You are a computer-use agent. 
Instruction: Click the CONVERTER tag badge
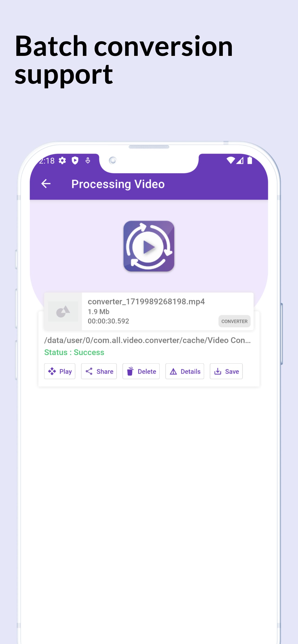click(x=234, y=321)
